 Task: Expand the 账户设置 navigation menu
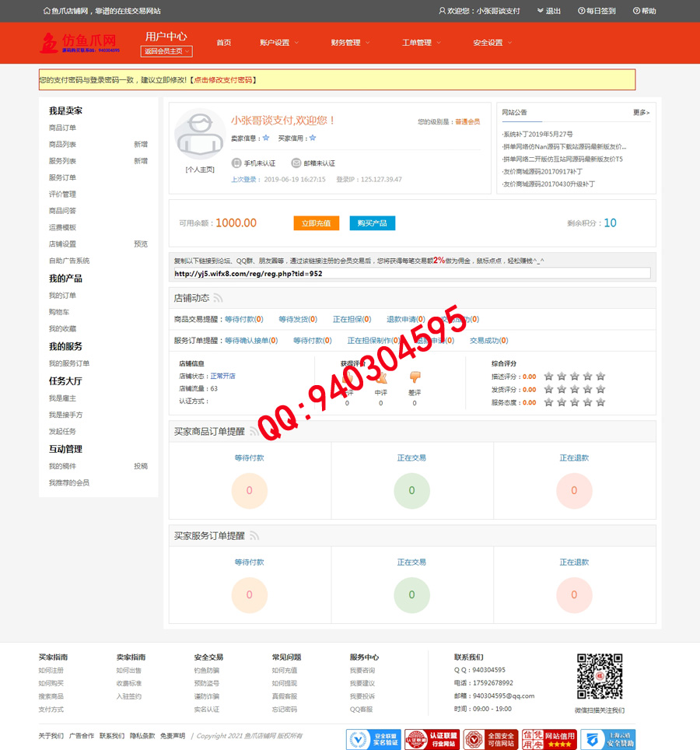[278, 43]
